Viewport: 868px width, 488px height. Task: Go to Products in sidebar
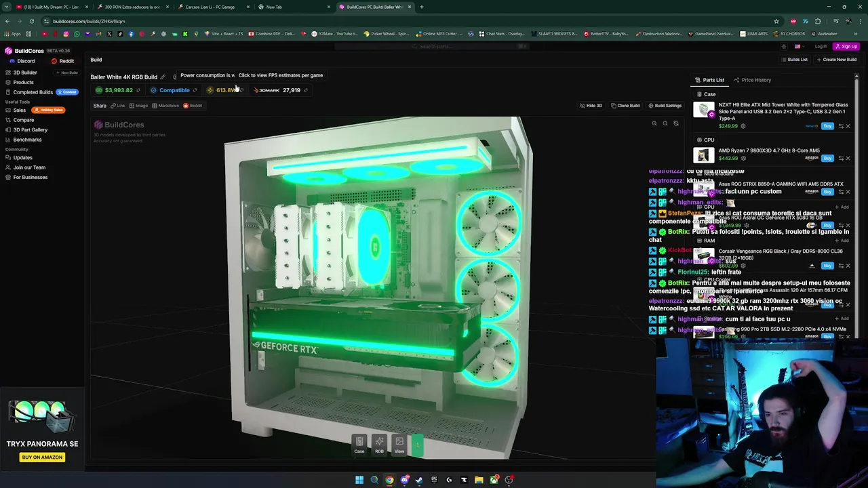pos(19,82)
